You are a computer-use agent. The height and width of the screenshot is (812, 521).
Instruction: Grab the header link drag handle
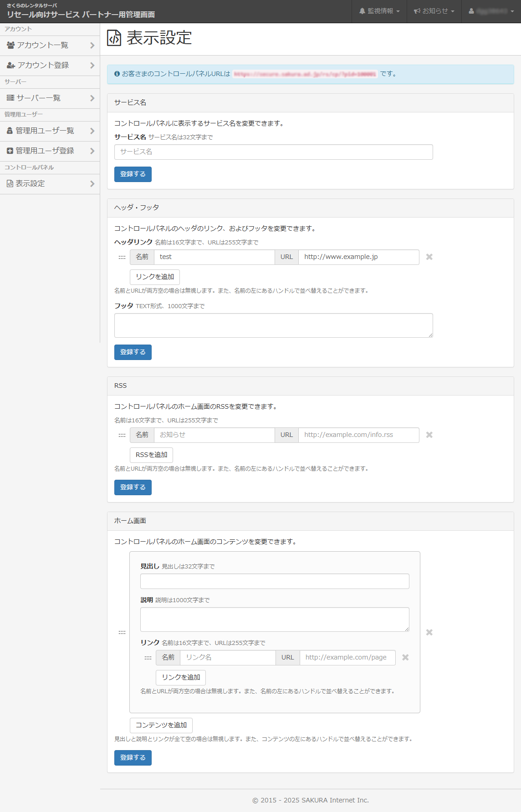click(x=122, y=257)
